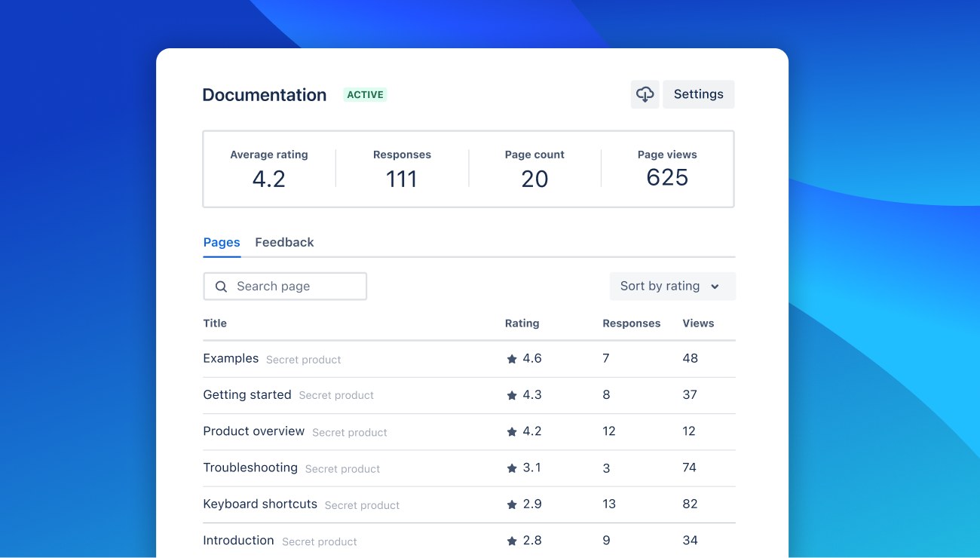Open the Keyboard shortcuts page
Image resolution: width=980 pixels, height=558 pixels.
coord(260,504)
